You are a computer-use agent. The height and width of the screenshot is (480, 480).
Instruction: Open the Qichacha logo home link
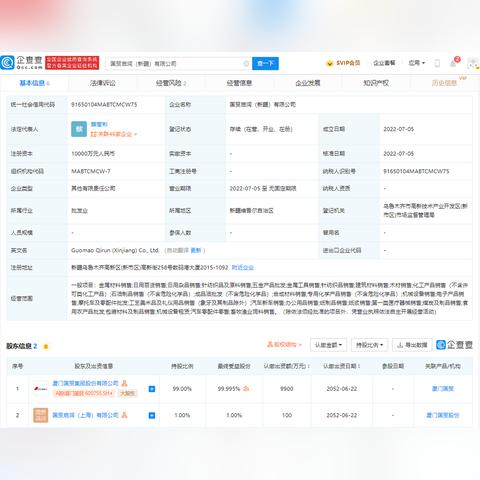[x=22, y=63]
